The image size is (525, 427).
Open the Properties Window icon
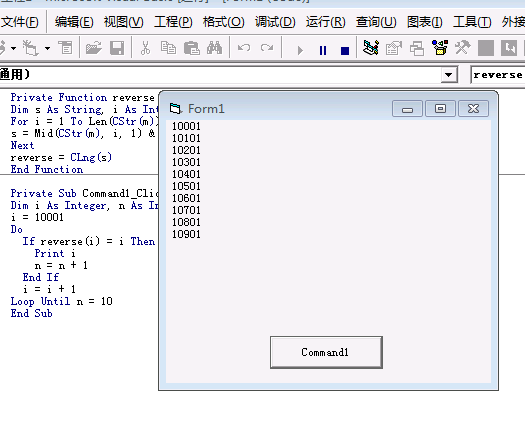pyautogui.click(x=393, y=48)
